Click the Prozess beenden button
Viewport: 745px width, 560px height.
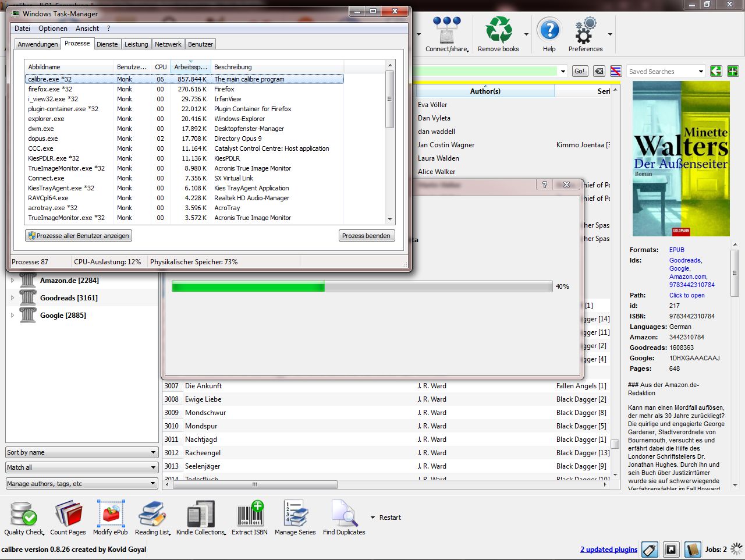(366, 236)
